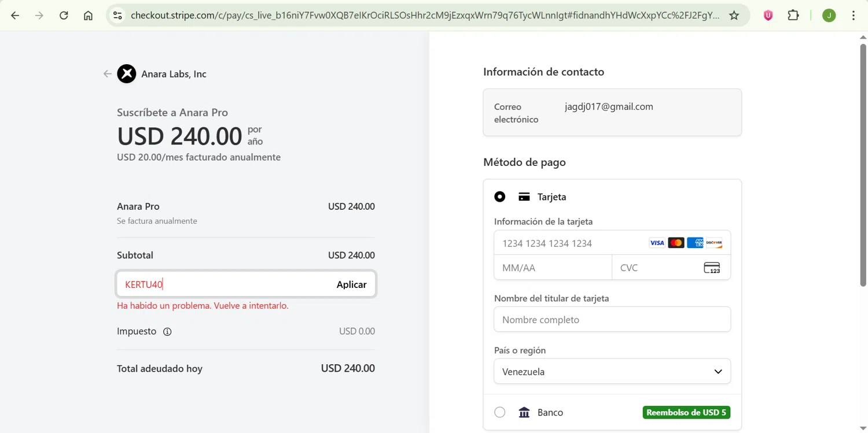Click the browser address bar URL
This screenshot has height=433, width=868.
(x=425, y=16)
